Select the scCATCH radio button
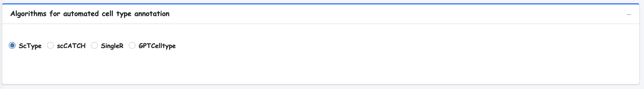644x89 pixels. [x=50, y=45]
